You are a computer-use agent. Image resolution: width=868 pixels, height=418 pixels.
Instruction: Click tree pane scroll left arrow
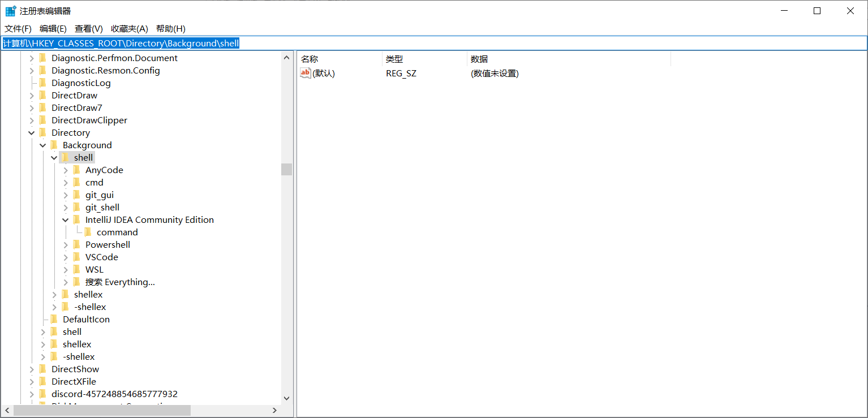click(7, 411)
